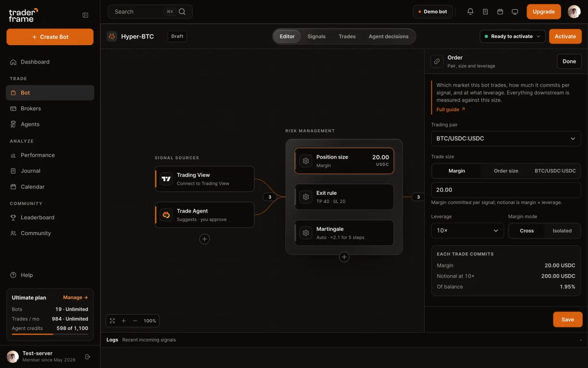Set margin mode to Isolated
The image size is (588, 368).
(x=562, y=231)
